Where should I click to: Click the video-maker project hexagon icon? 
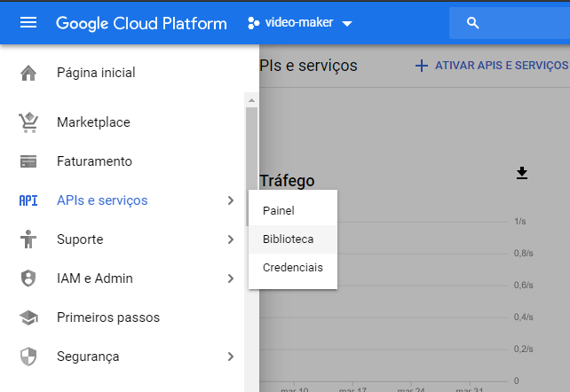[253, 23]
